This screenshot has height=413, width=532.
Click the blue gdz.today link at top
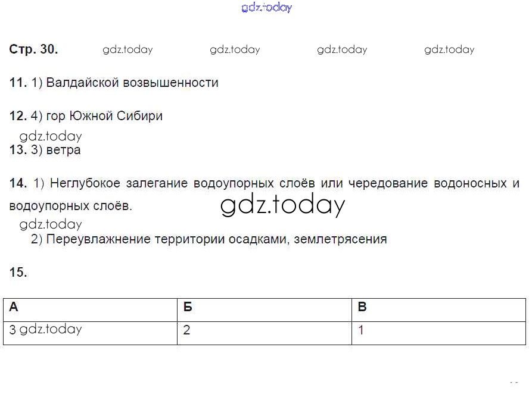tap(266, 8)
